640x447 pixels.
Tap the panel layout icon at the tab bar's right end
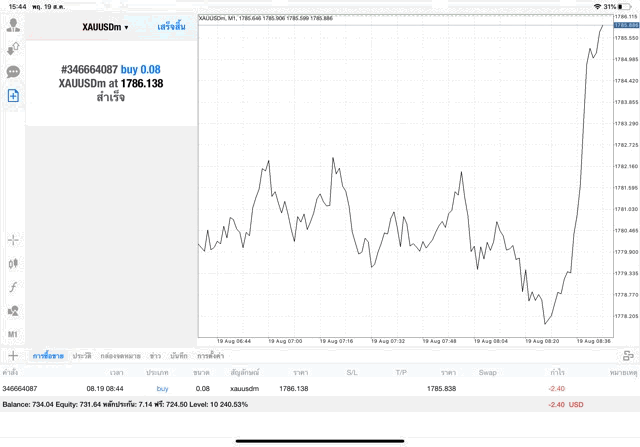pyautogui.click(x=627, y=355)
